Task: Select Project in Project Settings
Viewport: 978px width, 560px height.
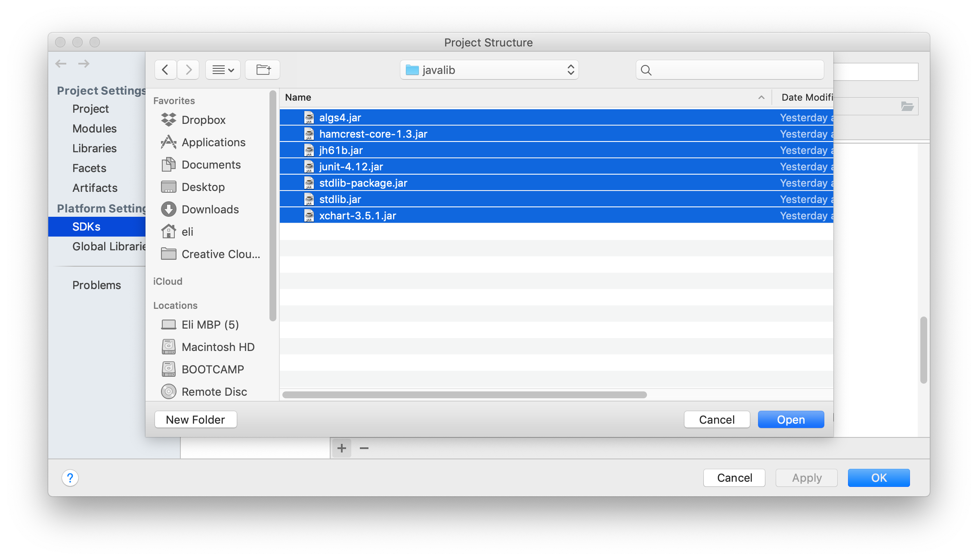Action: [x=90, y=109]
